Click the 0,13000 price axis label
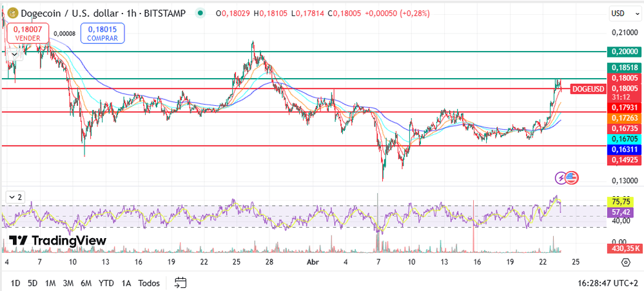 click(x=624, y=181)
